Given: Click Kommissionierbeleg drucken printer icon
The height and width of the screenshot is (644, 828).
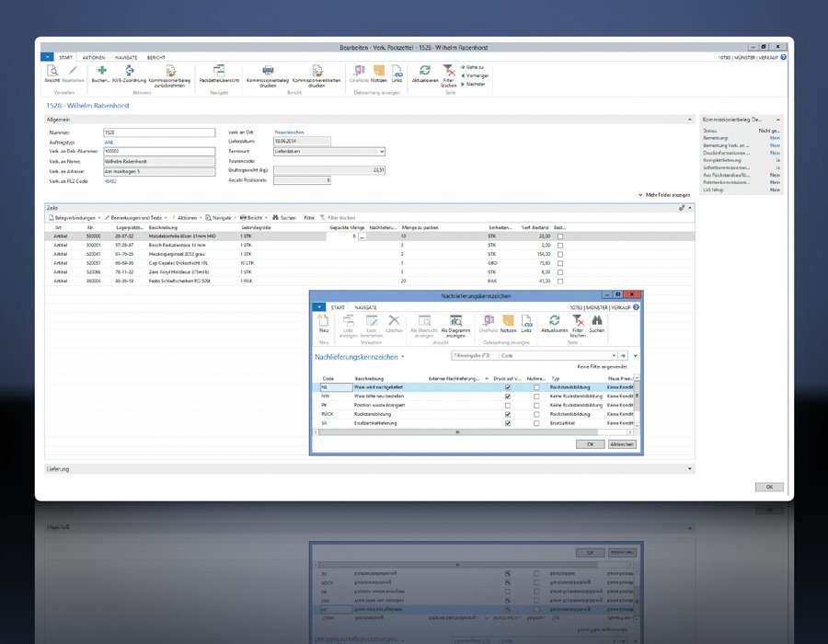Looking at the screenshot, I should 268,71.
